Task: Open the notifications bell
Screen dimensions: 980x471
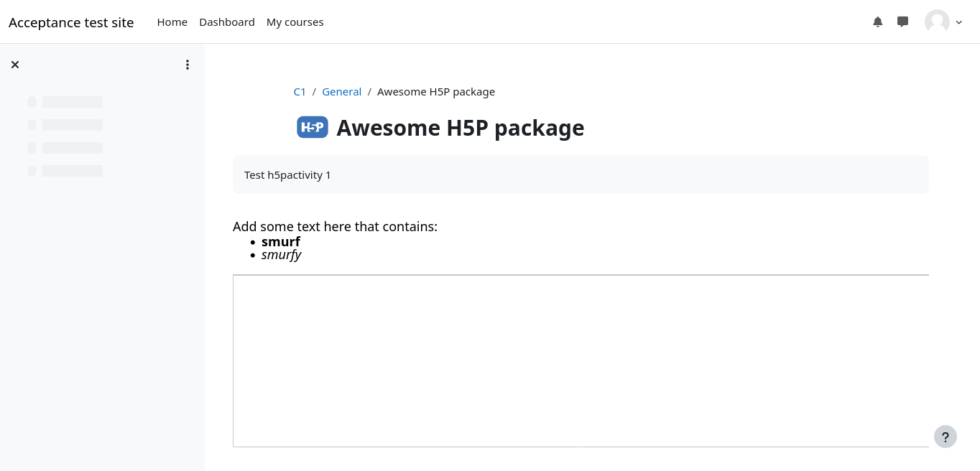Action: pyautogui.click(x=877, y=22)
